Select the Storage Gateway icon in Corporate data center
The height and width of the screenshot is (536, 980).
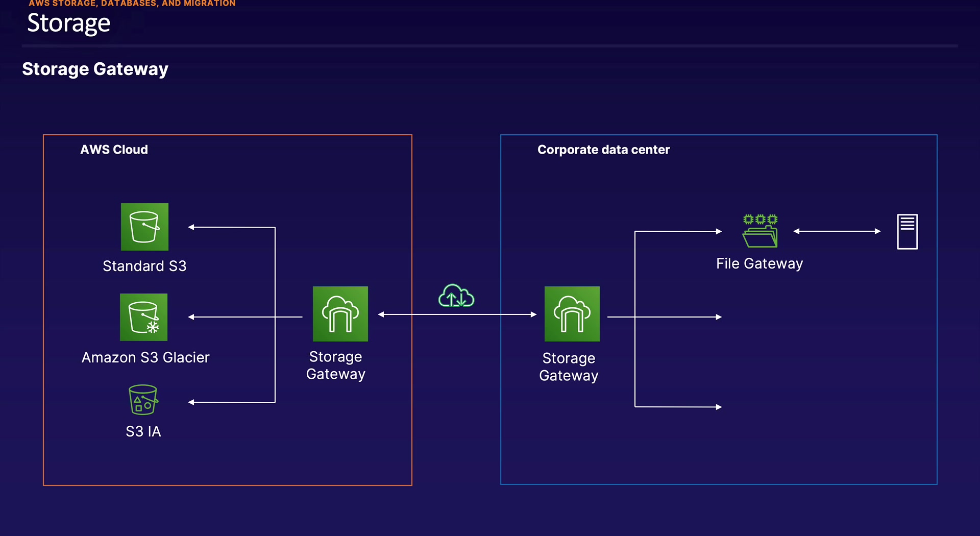pyautogui.click(x=572, y=314)
